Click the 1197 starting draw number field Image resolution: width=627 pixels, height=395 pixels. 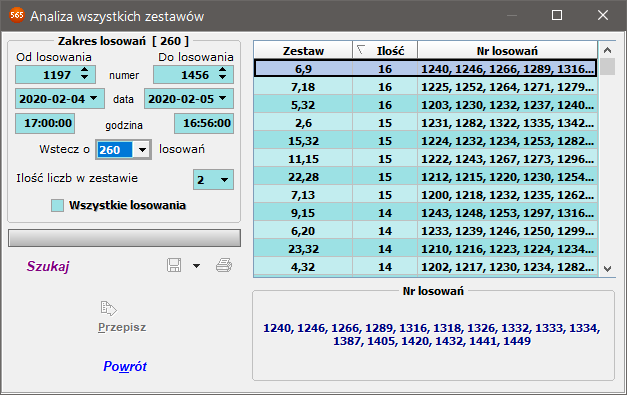[55, 75]
